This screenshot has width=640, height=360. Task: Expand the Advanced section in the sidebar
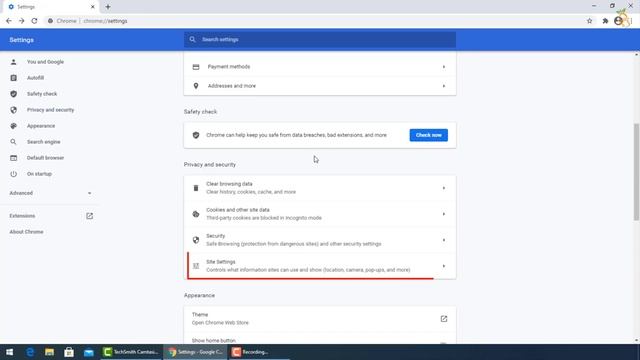coord(50,193)
